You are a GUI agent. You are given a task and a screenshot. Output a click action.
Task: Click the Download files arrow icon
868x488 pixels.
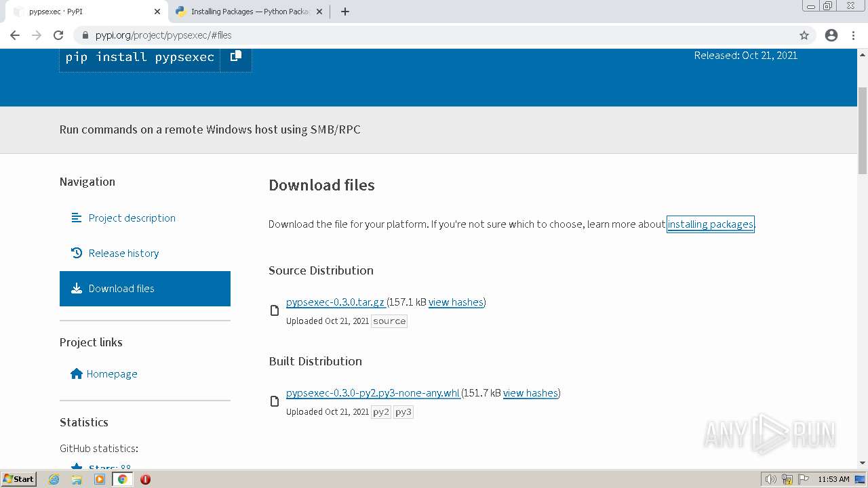coord(76,288)
